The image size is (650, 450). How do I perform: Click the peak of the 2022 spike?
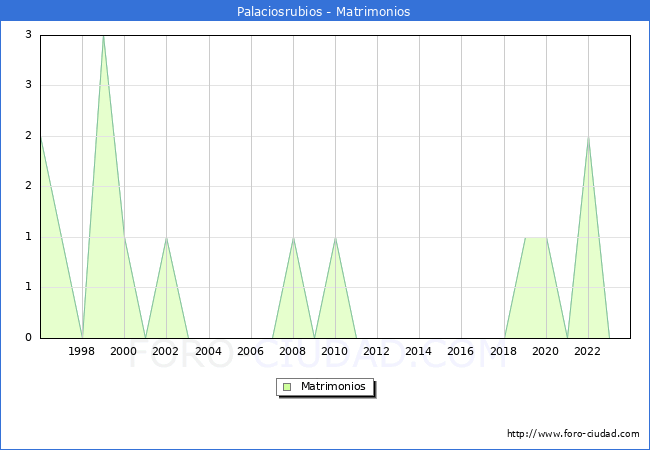[588, 137]
